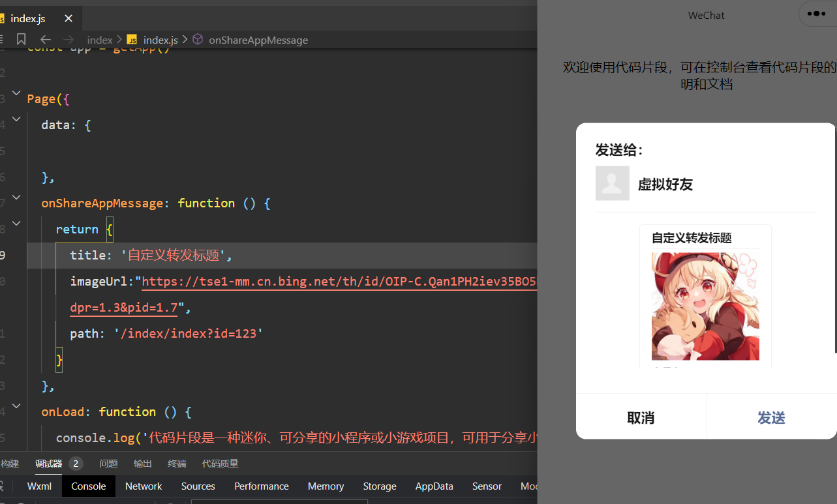
Task: Click the title: '自定义转发标题' code line
Action: 151,255
